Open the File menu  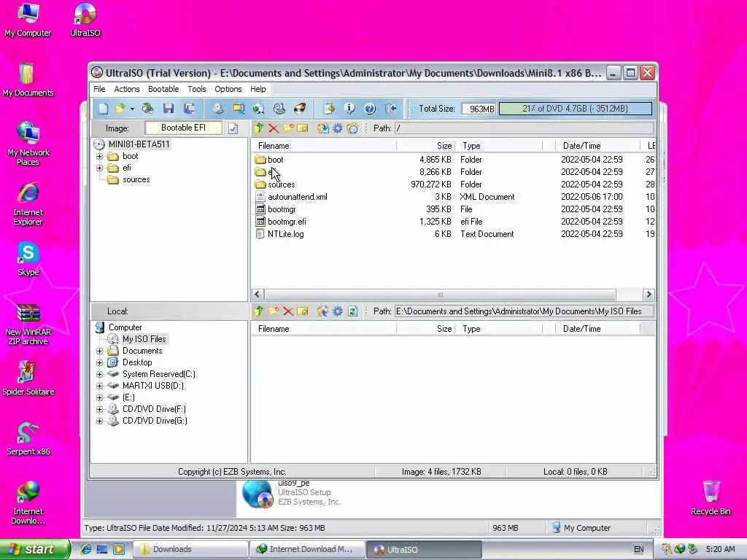pos(99,89)
